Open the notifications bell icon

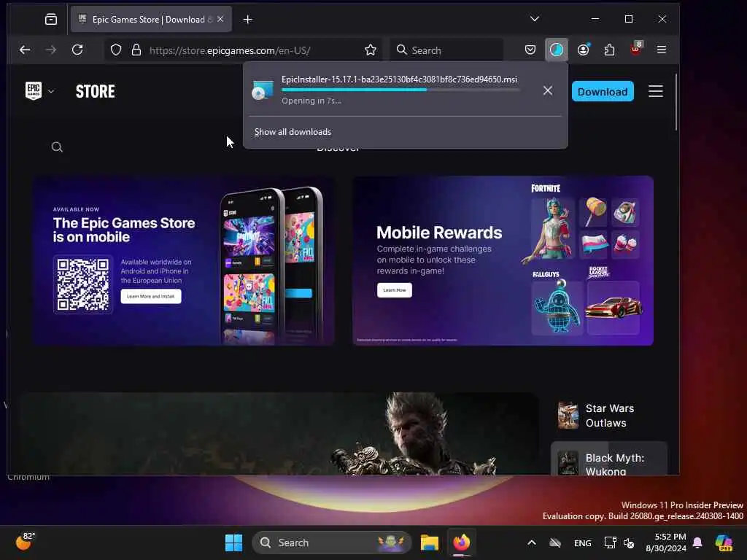point(697,542)
